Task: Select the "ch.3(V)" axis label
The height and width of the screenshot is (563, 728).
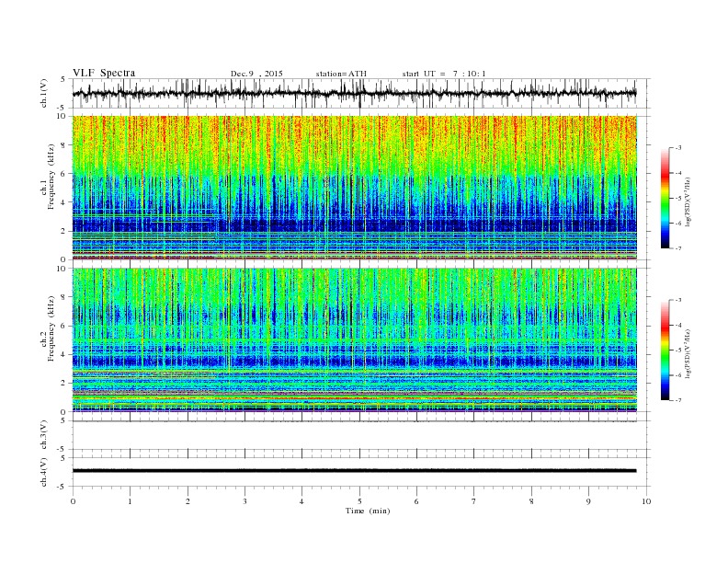Action: (44, 435)
